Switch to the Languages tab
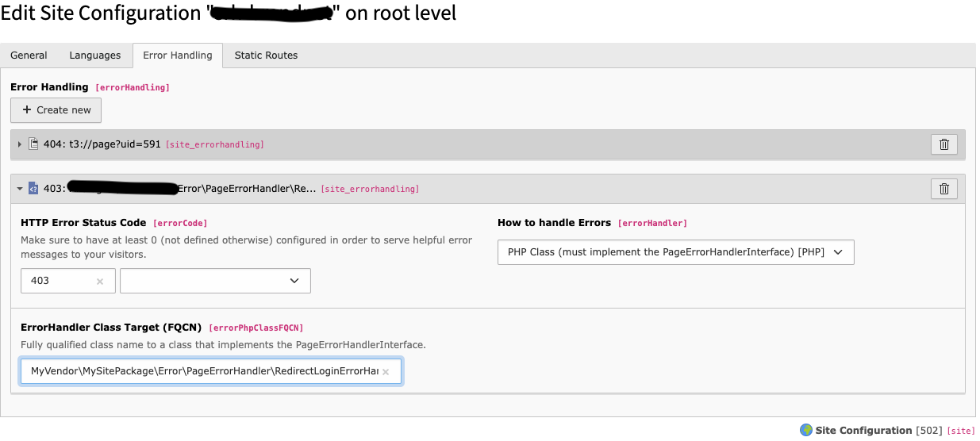Viewport: 980px width, 441px height. coord(94,56)
